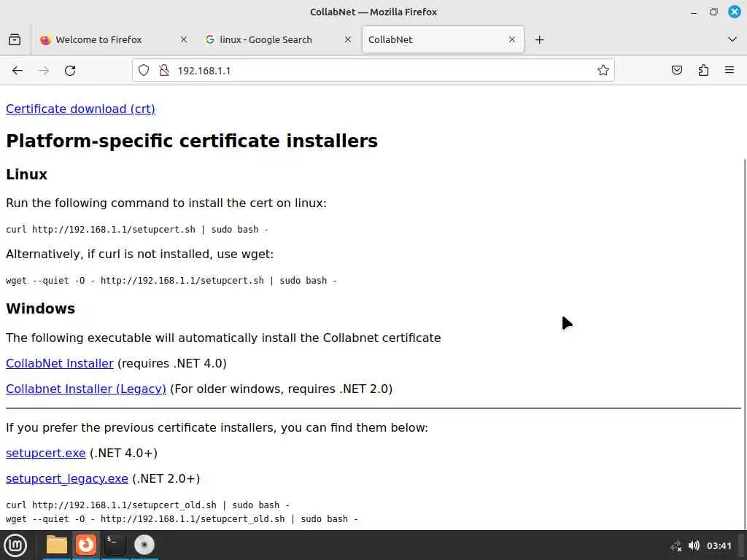The width and height of the screenshot is (747, 560).
Task: Click the Platform-specific certificate installers heading
Action: (x=192, y=141)
